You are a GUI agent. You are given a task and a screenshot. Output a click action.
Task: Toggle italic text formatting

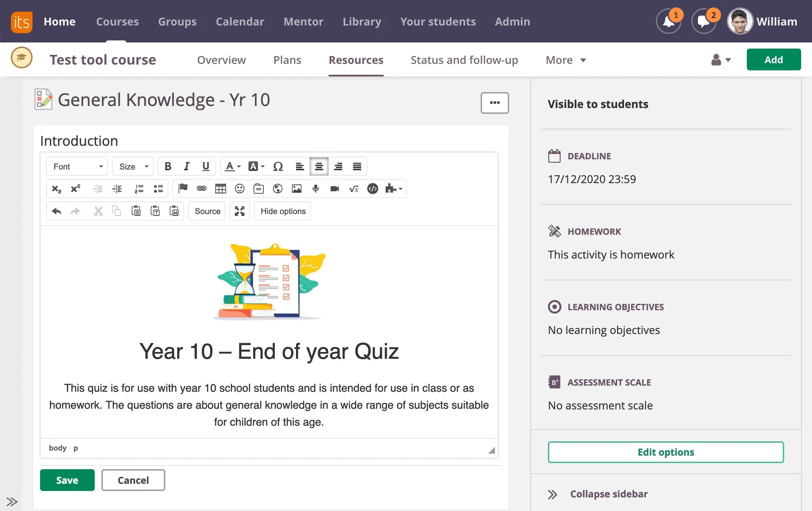pyautogui.click(x=187, y=166)
